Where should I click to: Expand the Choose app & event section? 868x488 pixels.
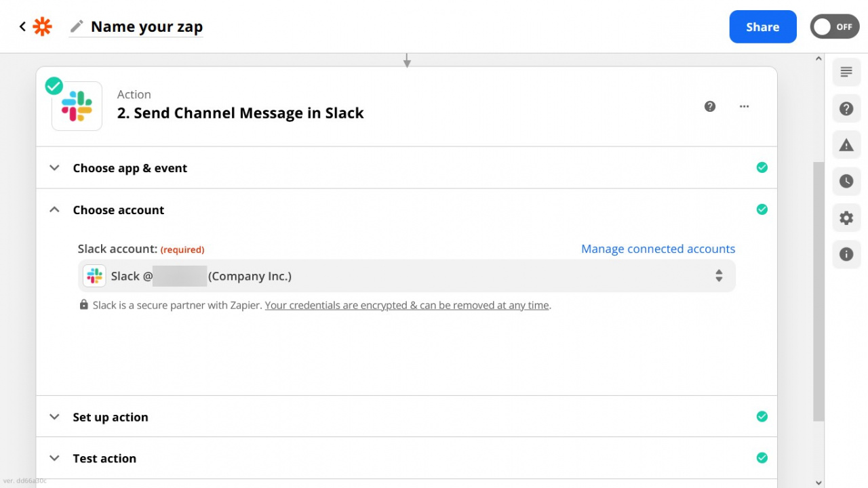406,167
